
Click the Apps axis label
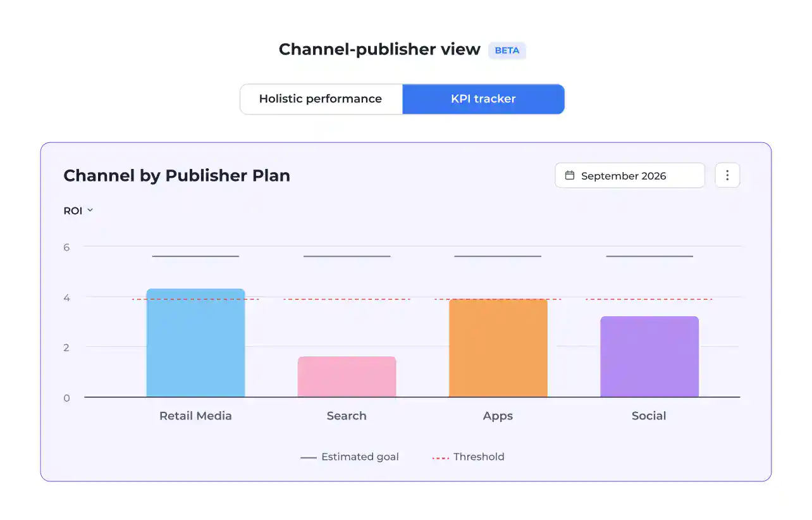[498, 416]
